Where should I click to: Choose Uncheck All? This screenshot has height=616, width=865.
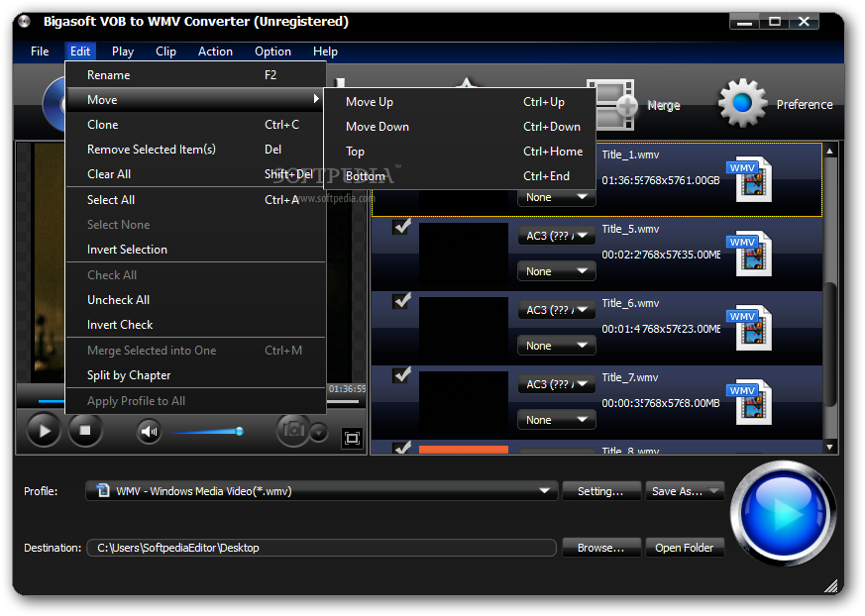click(196, 300)
